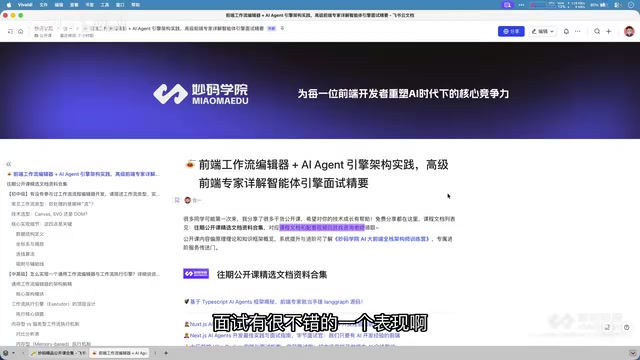Open the 窗口 menu in menu bar

click(x=120, y=5)
